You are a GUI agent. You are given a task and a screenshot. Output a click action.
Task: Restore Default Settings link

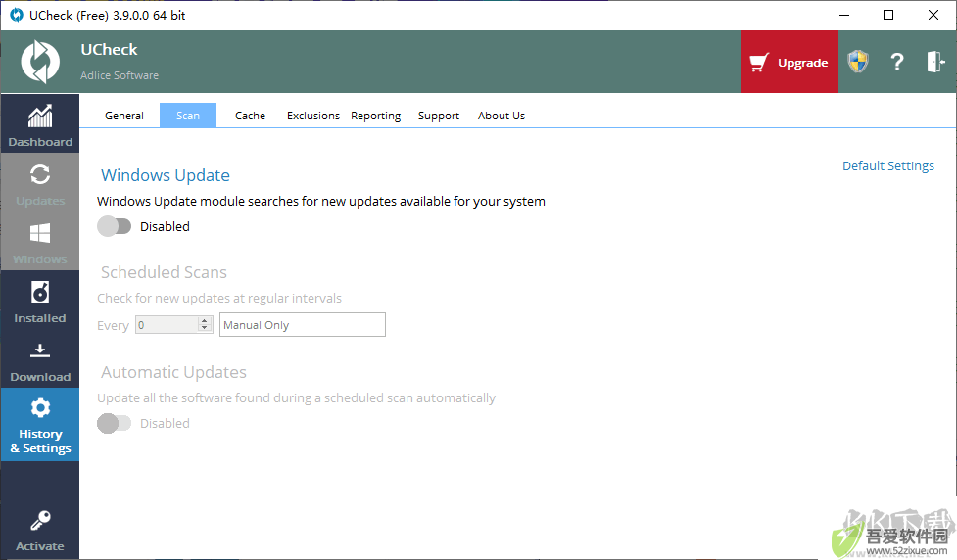(888, 165)
